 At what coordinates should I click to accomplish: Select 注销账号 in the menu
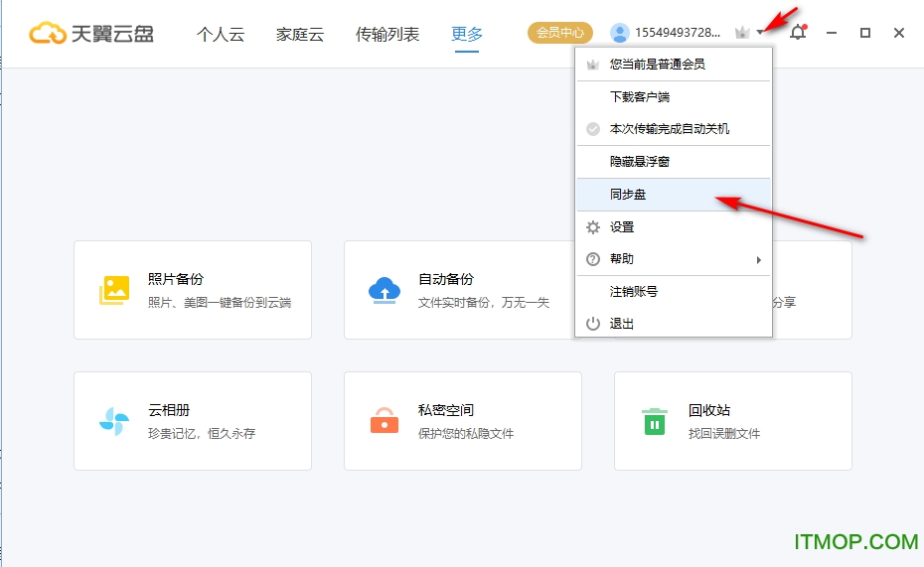(x=674, y=292)
